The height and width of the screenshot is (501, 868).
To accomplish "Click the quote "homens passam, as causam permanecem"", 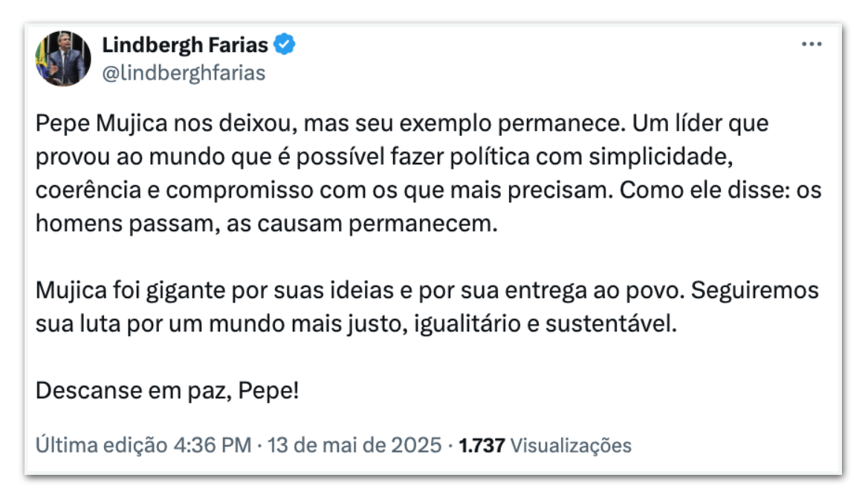I will (x=265, y=223).
